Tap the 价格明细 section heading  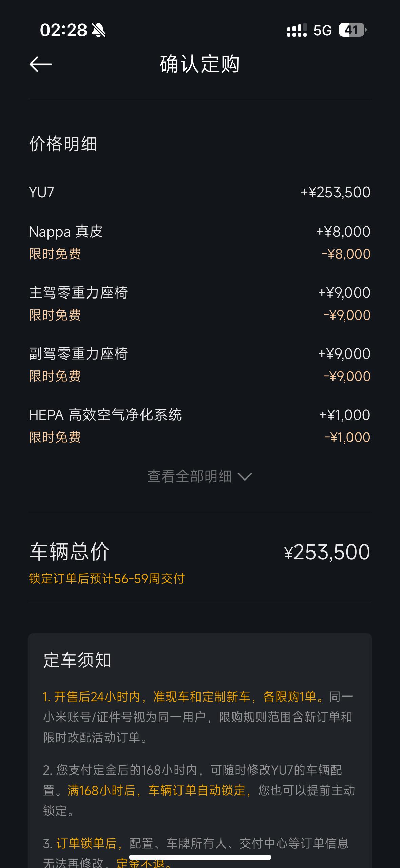point(63,144)
